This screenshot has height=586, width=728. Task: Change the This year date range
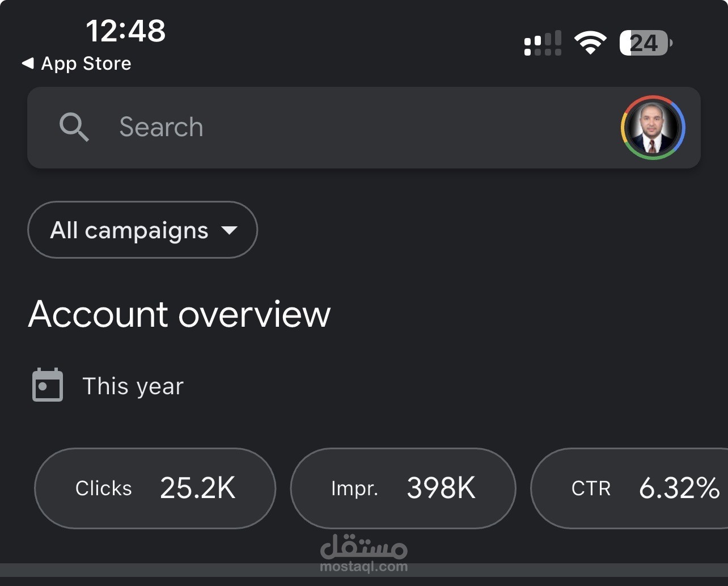coord(133,386)
